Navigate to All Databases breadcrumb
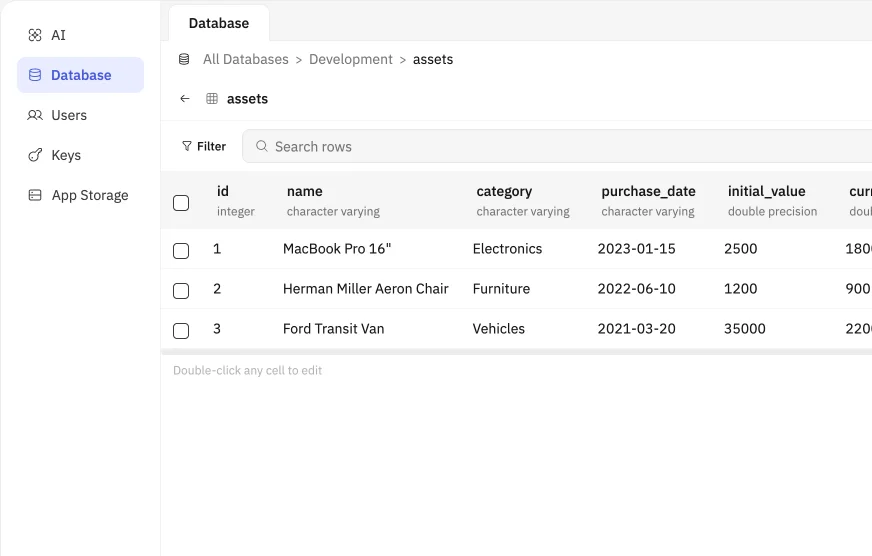The image size is (872, 556). [246, 59]
